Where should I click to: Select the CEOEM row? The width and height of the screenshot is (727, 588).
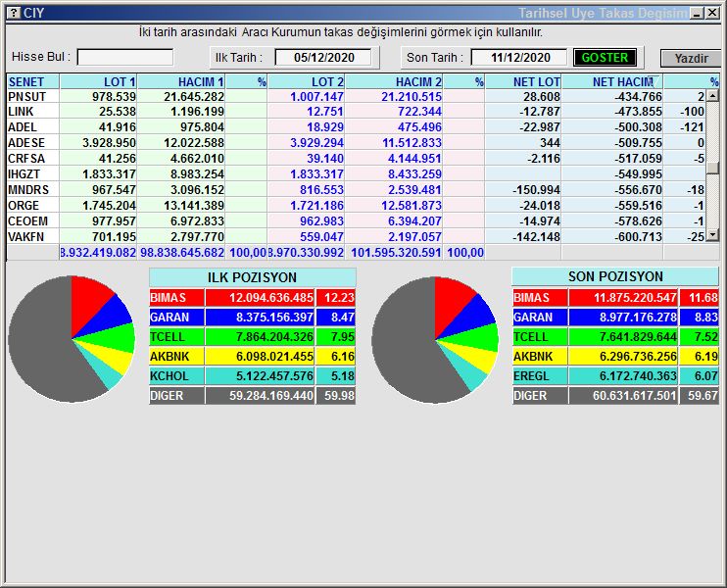pyautogui.click(x=357, y=221)
